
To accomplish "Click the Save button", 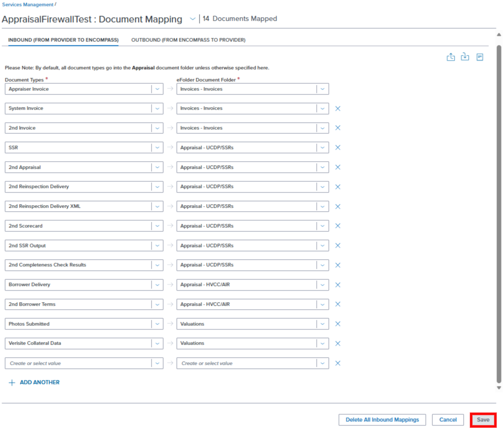I will click(483, 420).
